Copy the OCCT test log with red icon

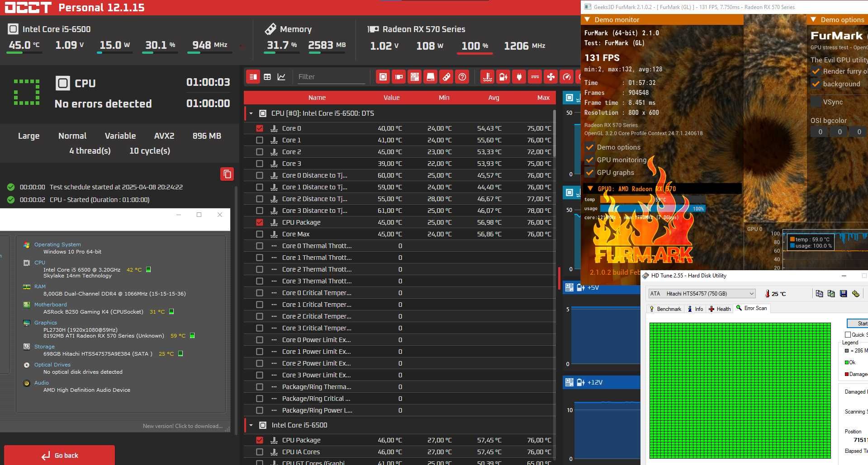227,174
